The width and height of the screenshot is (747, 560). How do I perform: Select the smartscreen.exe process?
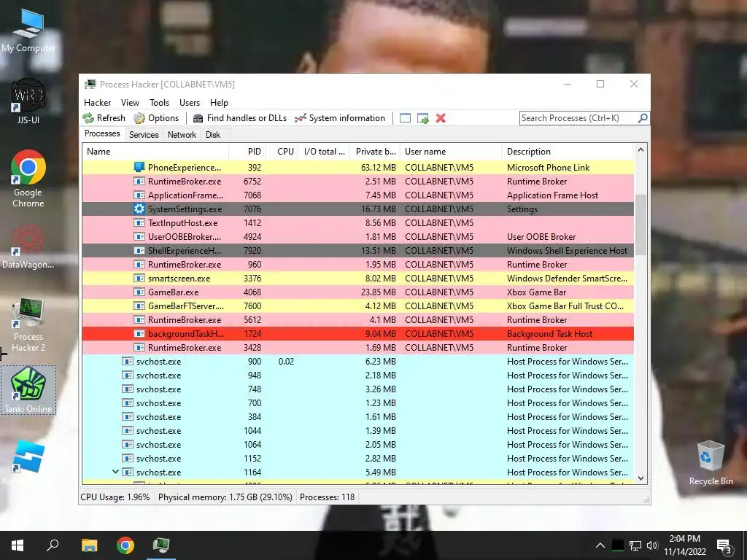coord(357,278)
